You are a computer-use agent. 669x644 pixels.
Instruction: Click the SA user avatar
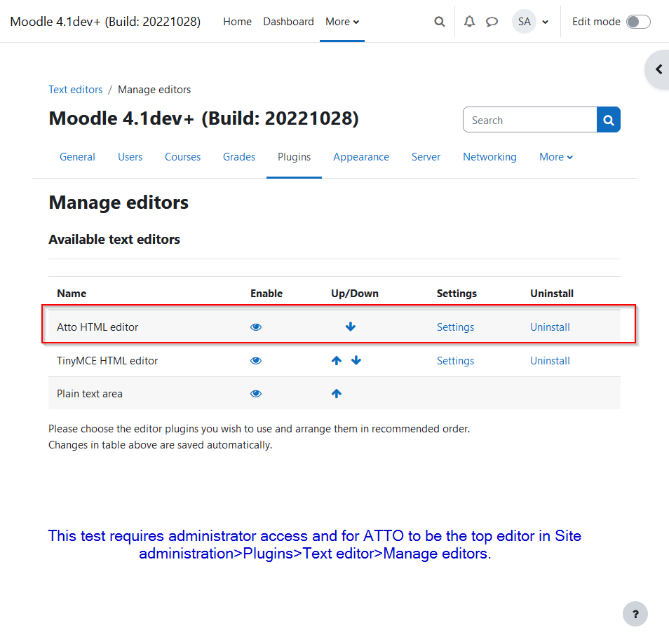tap(524, 22)
